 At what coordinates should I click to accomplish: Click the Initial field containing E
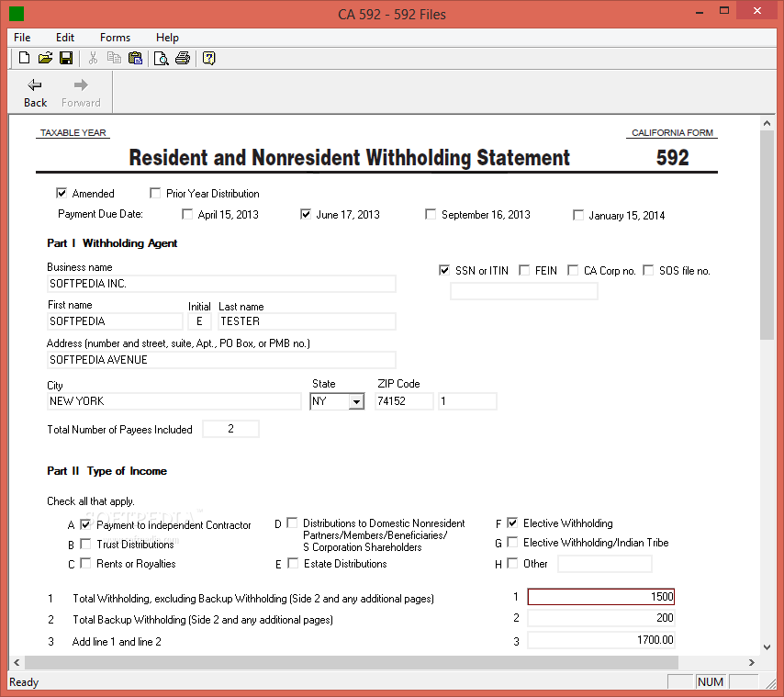(x=199, y=321)
